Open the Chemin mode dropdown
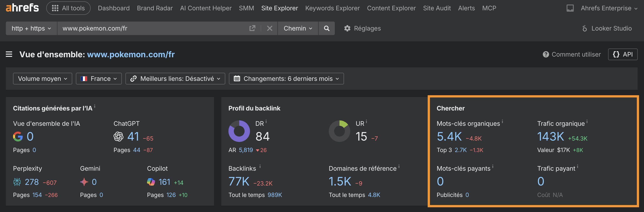The height and width of the screenshot is (212, 644). click(x=298, y=28)
